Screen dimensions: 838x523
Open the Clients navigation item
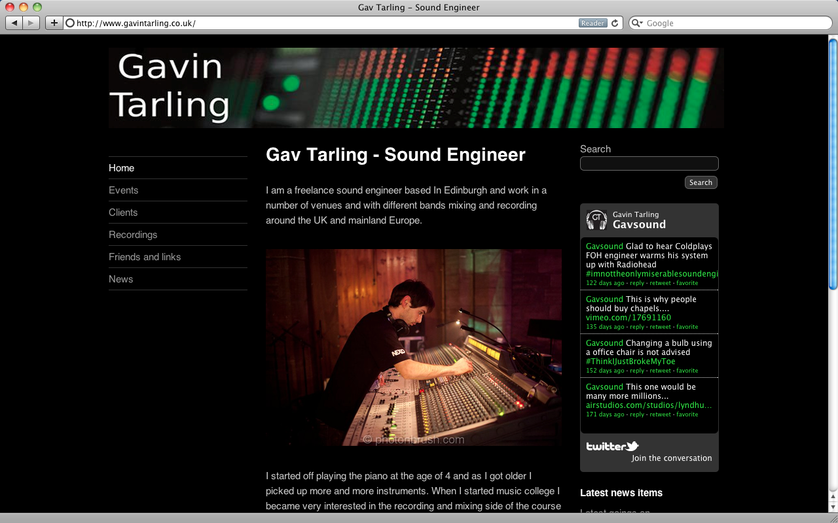(x=123, y=212)
